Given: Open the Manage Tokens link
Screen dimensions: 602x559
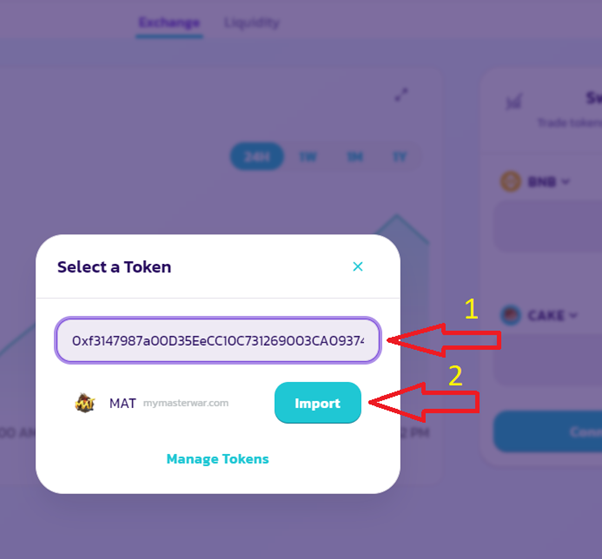Looking at the screenshot, I should [218, 459].
